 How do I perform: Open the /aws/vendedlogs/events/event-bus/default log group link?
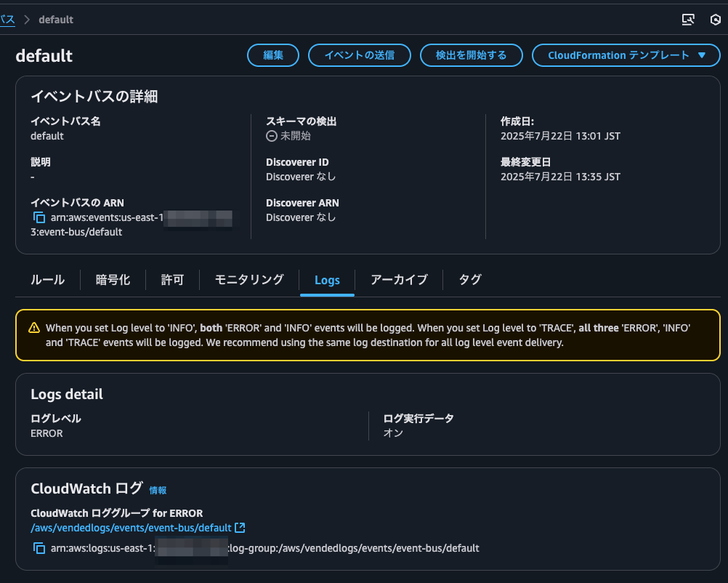point(131,528)
